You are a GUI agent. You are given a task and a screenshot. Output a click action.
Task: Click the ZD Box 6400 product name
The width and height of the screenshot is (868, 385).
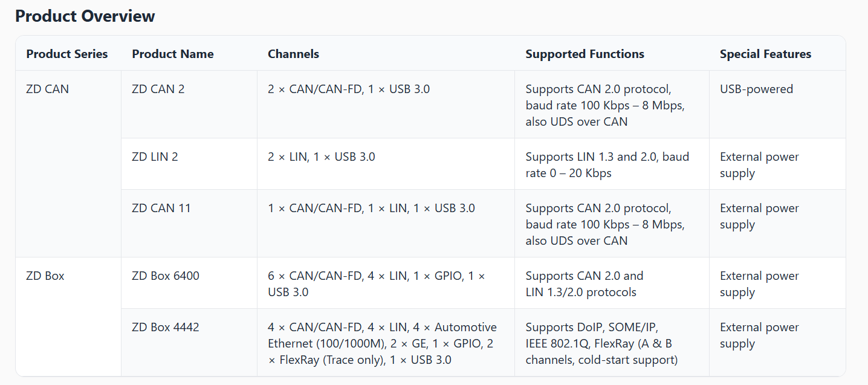(166, 276)
